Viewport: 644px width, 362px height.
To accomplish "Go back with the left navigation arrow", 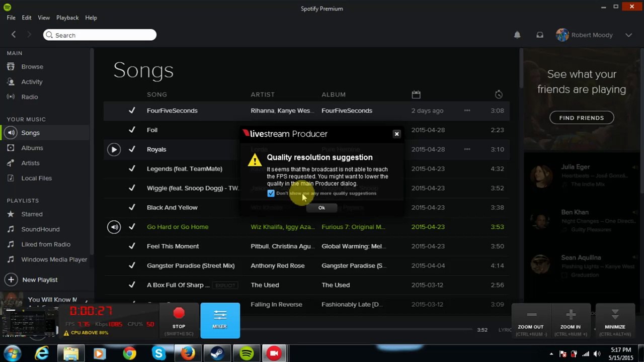I will tap(14, 35).
